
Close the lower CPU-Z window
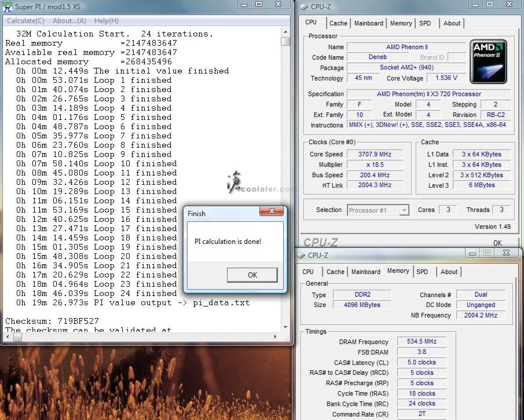(506, 253)
